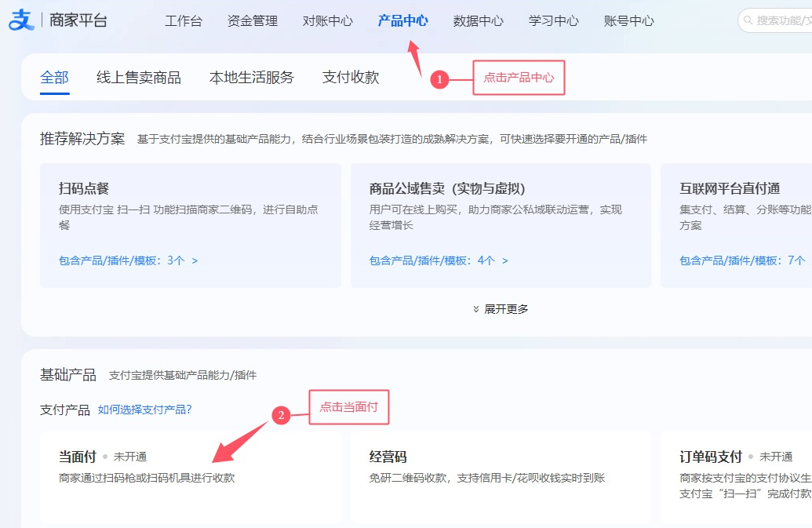The width and height of the screenshot is (812, 528).
Task: Open the 对账中心 section
Action: point(327,21)
